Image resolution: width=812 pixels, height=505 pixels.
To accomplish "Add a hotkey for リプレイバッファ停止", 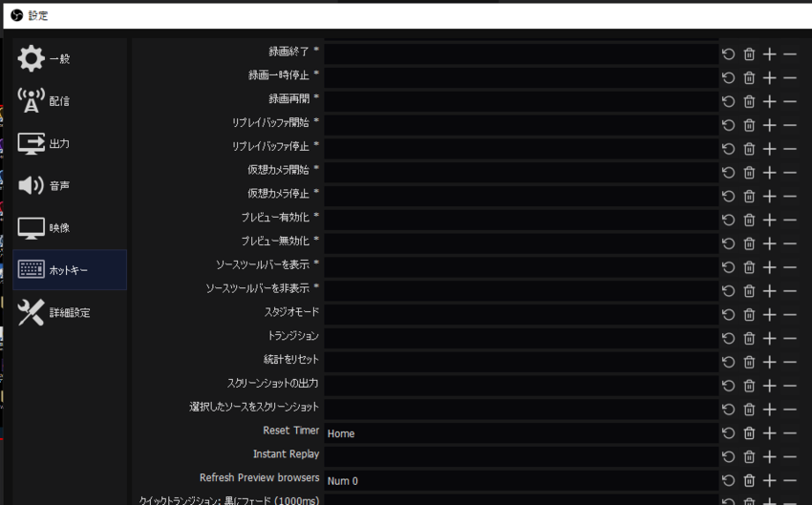I will pyautogui.click(x=770, y=149).
